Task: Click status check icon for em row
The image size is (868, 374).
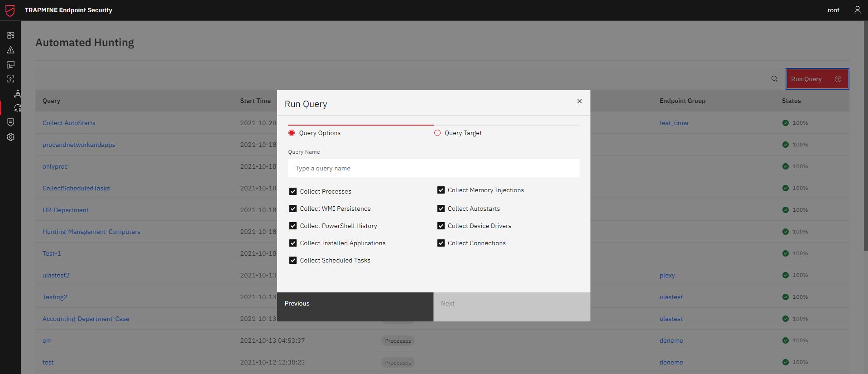Action: click(785, 340)
